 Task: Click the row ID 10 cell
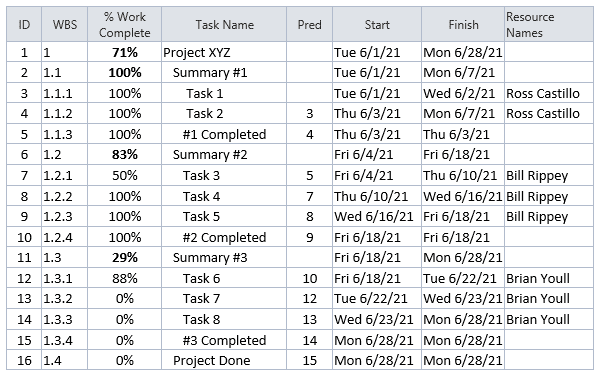tap(24, 237)
